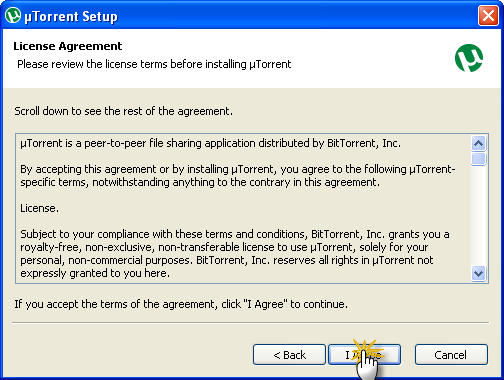Click the "expressly granted to you here" line

[95, 273]
